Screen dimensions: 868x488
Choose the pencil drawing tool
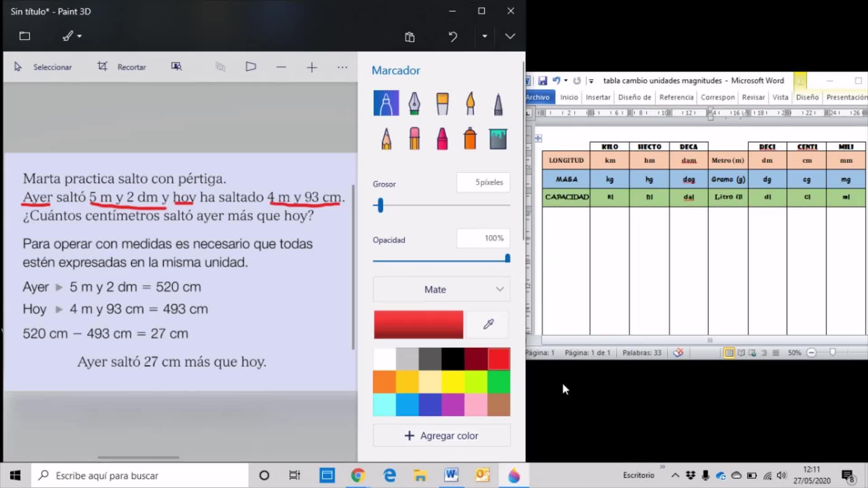pyautogui.click(x=386, y=138)
